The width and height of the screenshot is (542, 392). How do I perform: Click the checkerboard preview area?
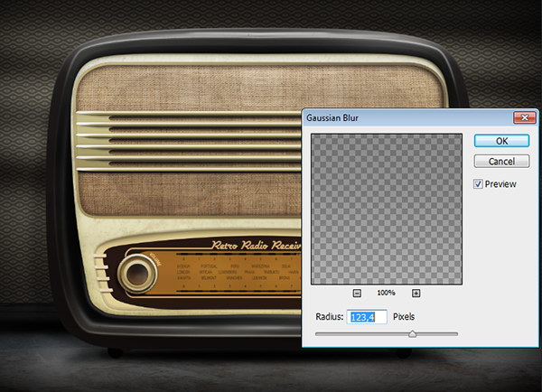pyautogui.click(x=387, y=210)
